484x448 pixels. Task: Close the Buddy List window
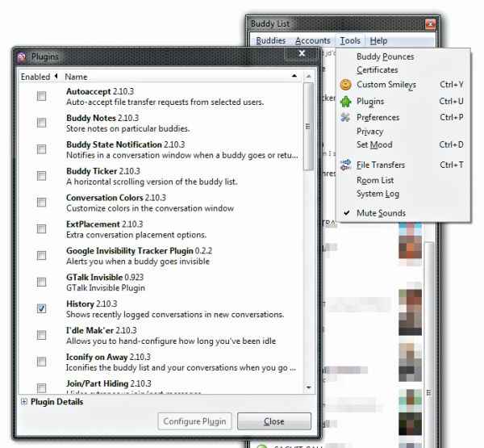point(430,23)
